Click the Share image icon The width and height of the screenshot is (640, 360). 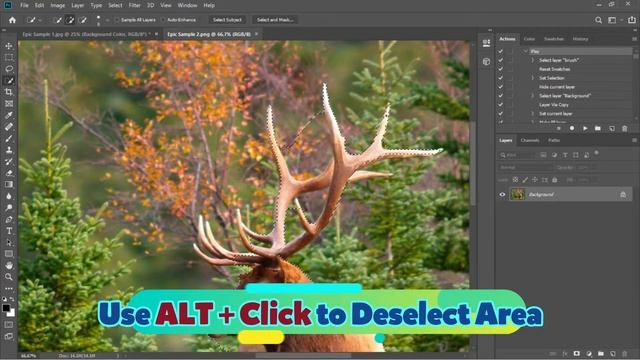(631, 20)
